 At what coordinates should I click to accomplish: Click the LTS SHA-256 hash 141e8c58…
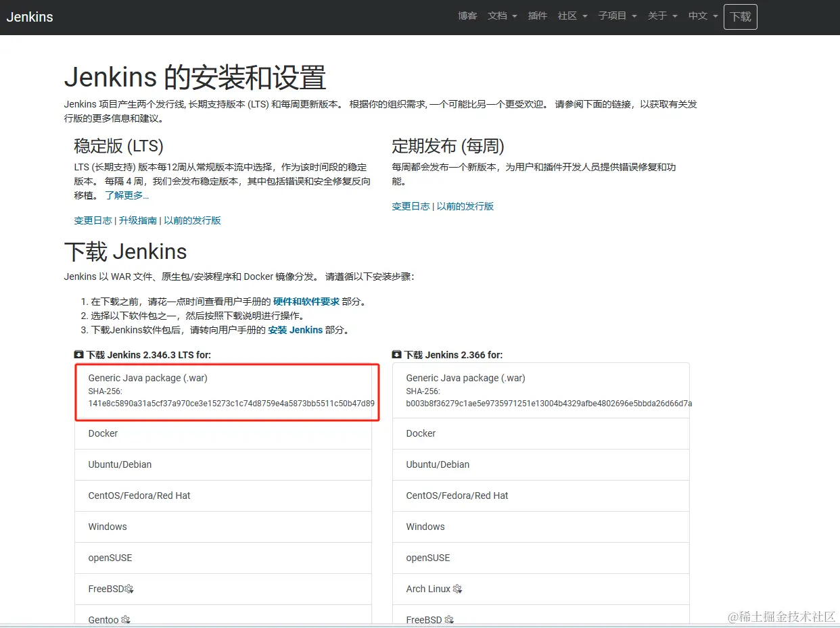[231, 404]
